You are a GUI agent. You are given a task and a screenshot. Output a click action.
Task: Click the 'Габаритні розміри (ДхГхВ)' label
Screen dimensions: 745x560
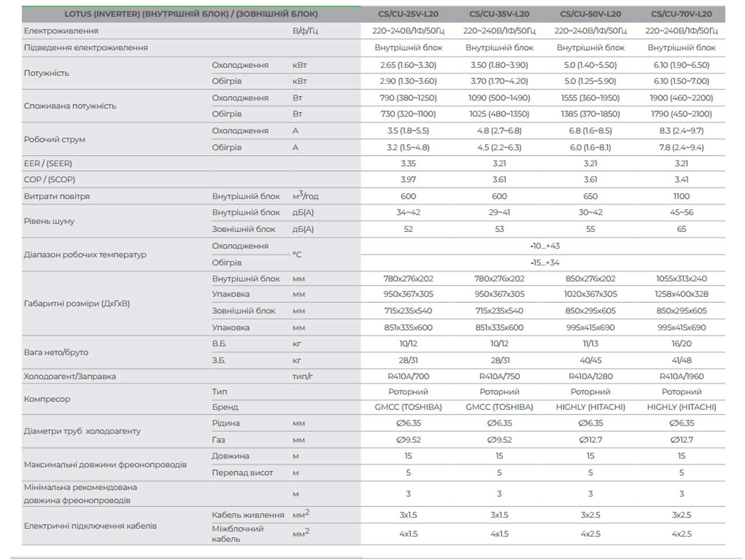click(x=77, y=304)
